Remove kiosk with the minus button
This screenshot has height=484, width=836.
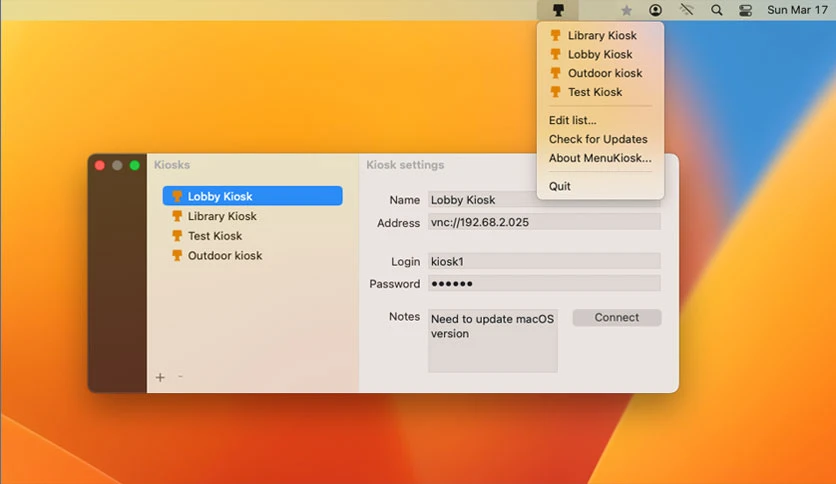180,377
